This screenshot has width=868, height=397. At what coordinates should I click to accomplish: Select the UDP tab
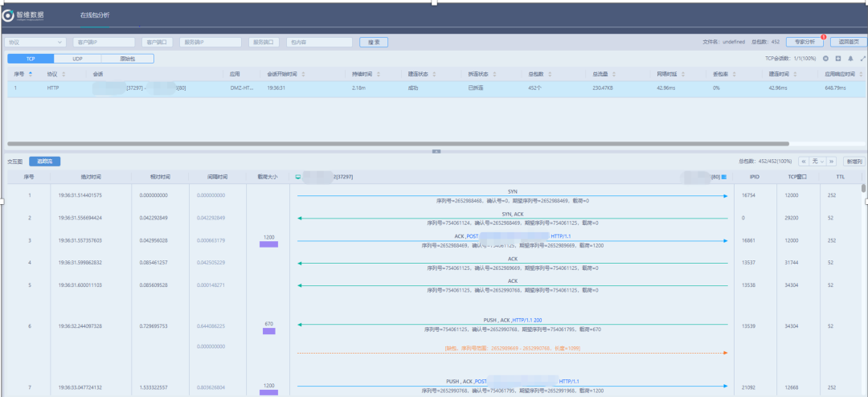[77, 58]
